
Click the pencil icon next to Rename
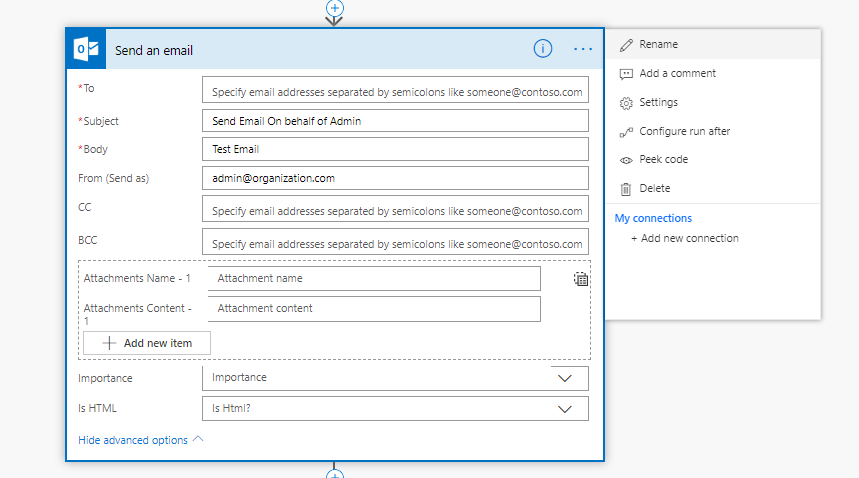(626, 45)
